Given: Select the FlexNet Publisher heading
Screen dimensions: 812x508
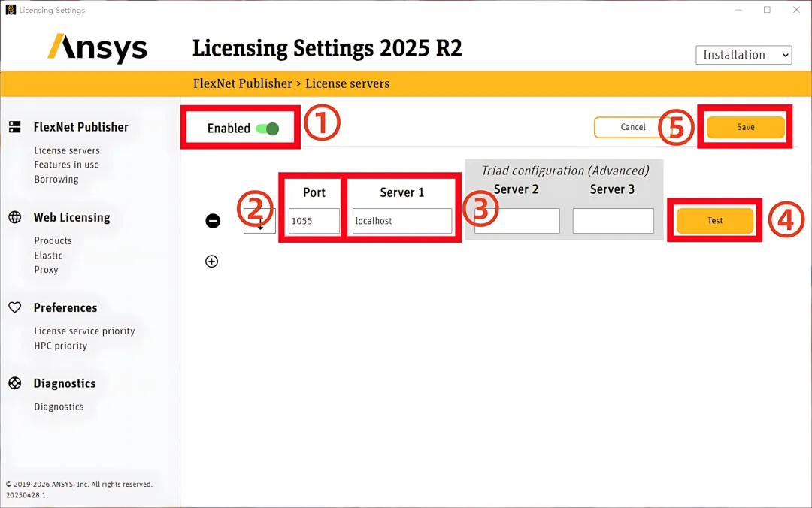Looking at the screenshot, I should pyautogui.click(x=80, y=127).
